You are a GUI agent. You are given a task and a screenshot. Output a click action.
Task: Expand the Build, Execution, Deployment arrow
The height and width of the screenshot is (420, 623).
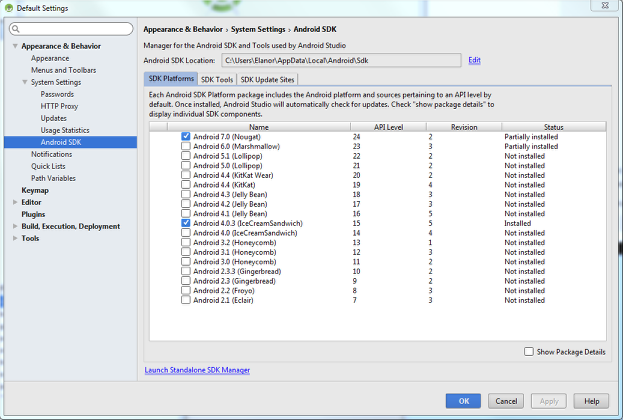click(x=15, y=226)
